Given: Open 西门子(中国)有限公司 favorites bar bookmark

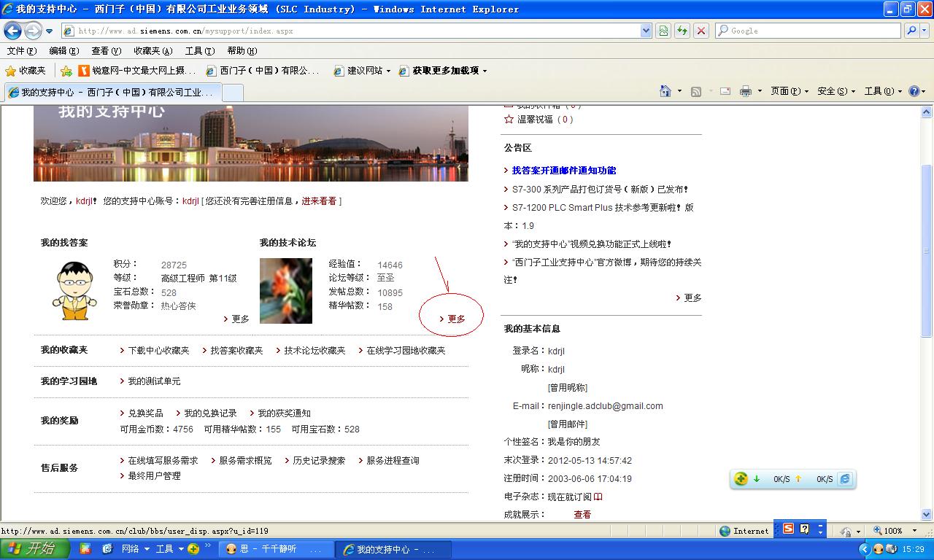Looking at the screenshot, I should [x=263, y=71].
